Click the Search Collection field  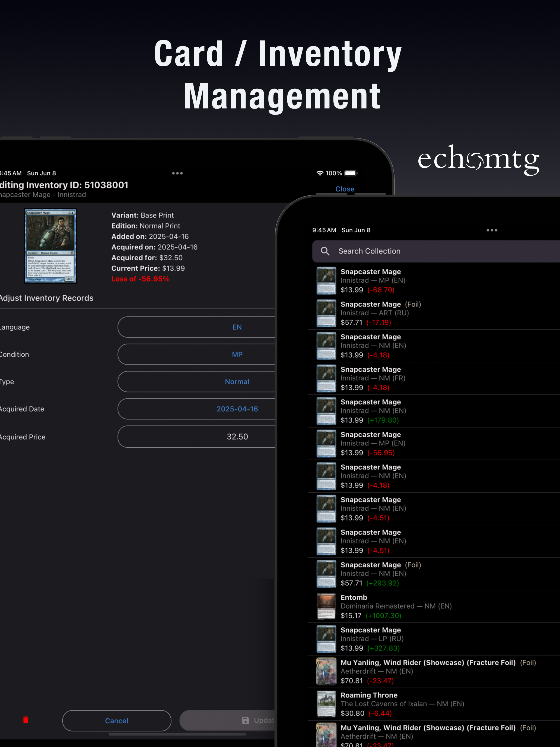click(x=405, y=251)
